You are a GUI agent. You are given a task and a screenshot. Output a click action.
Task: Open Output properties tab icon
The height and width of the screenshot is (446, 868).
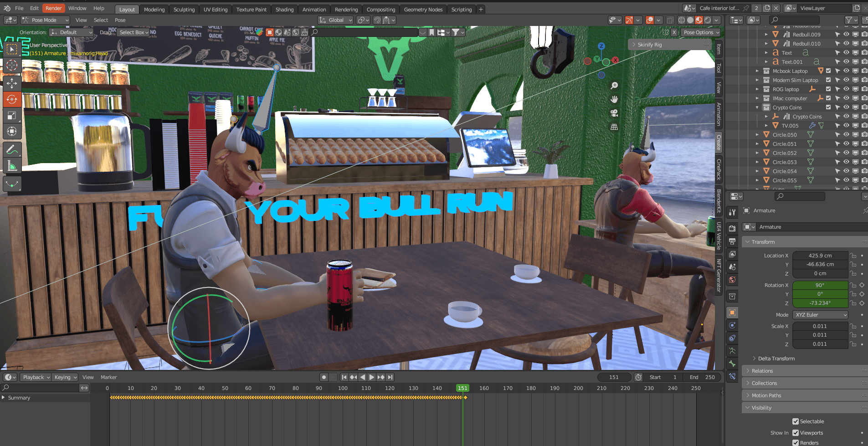click(x=732, y=241)
